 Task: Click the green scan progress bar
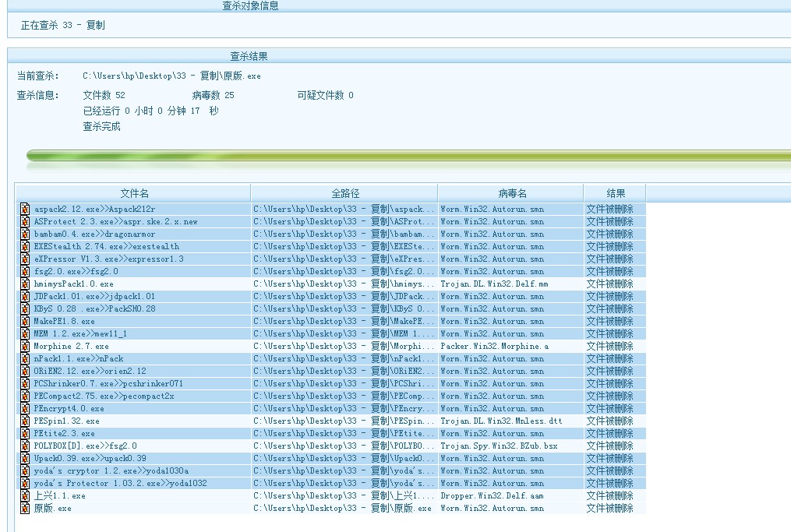click(408, 155)
